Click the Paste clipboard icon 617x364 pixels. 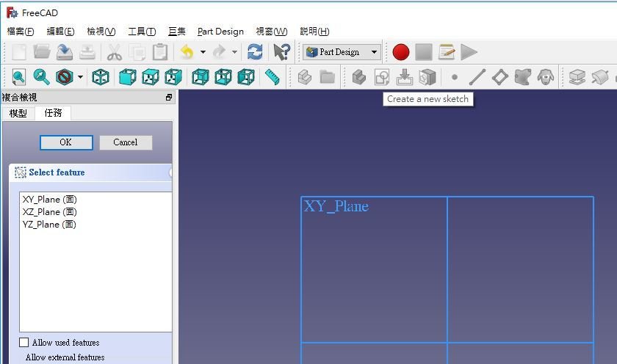point(160,52)
